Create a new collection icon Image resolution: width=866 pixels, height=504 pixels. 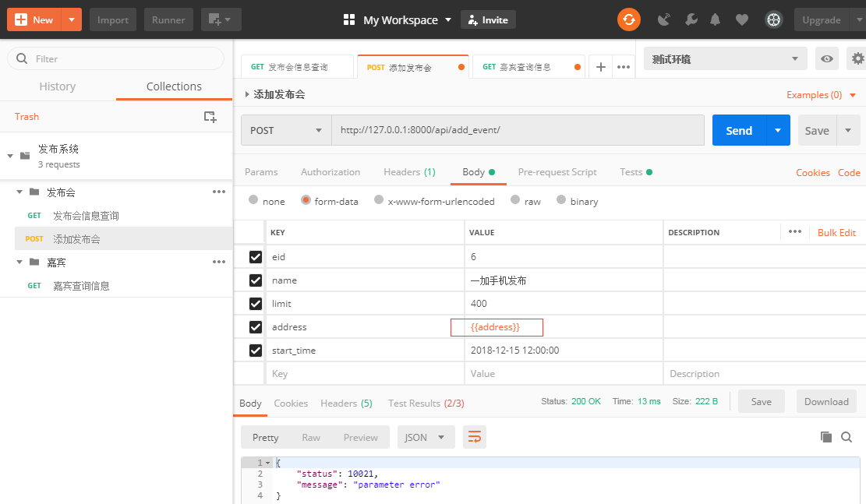(x=210, y=117)
